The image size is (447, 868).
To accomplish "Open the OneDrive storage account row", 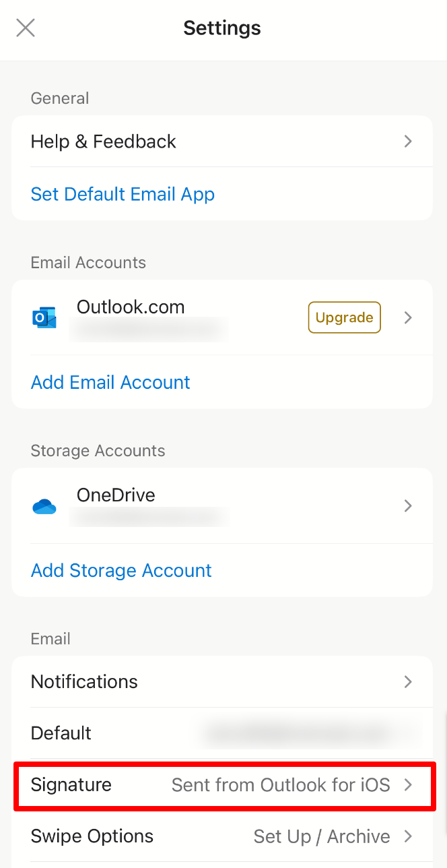I will pyautogui.click(x=168, y=505).
